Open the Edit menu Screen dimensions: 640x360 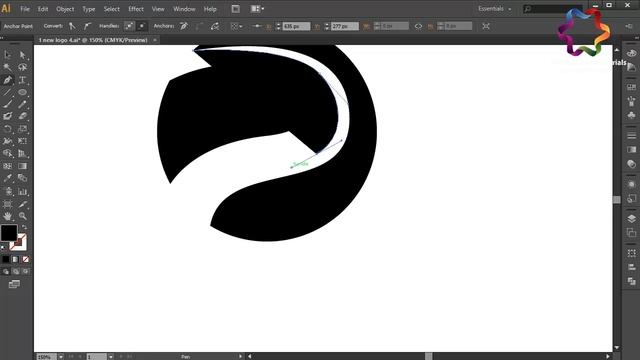point(43,9)
